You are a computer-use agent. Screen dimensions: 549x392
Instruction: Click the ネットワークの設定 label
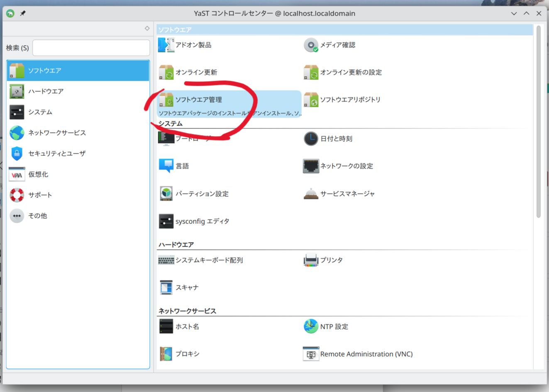[346, 166]
